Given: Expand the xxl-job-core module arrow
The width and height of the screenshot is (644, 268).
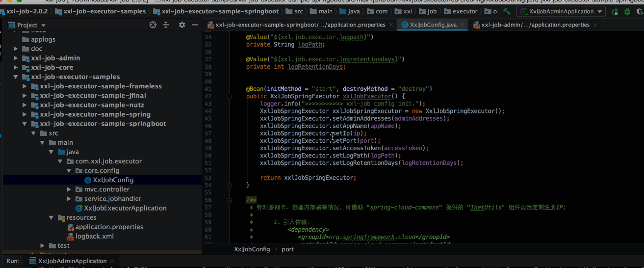Looking at the screenshot, I should pos(16,67).
